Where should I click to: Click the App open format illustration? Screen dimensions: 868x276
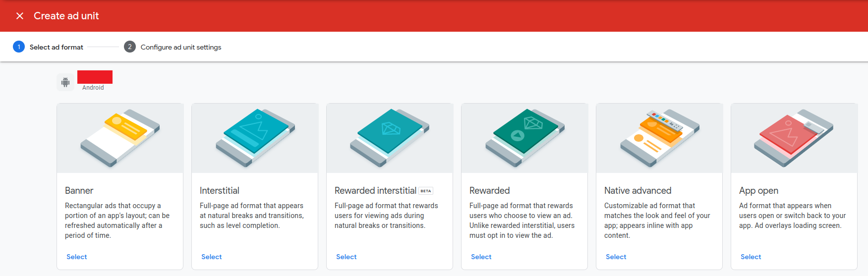click(x=794, y=138)
